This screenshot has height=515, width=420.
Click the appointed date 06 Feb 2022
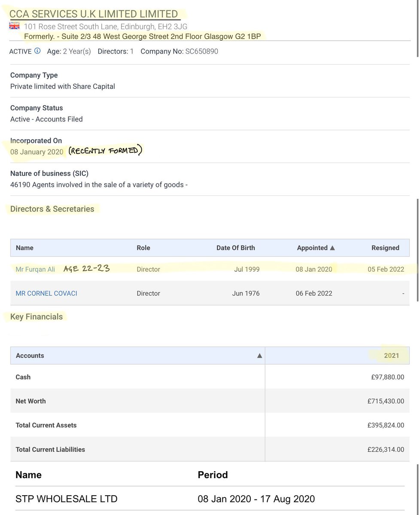coord(314,294)
